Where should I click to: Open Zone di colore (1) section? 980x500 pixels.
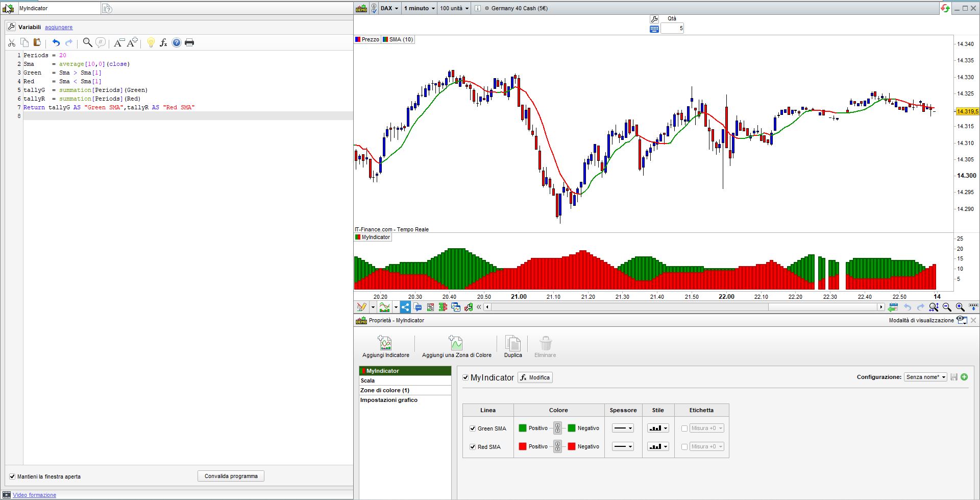pos(405,390)
